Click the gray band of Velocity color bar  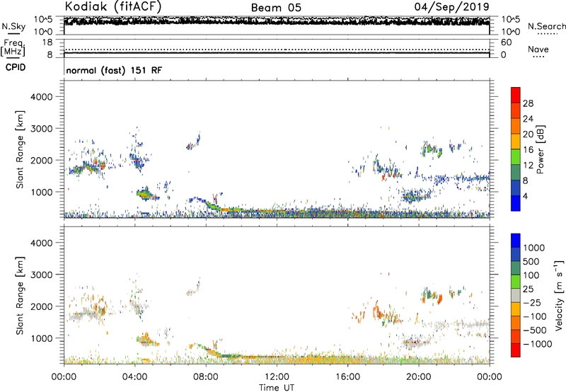(516, 296)
